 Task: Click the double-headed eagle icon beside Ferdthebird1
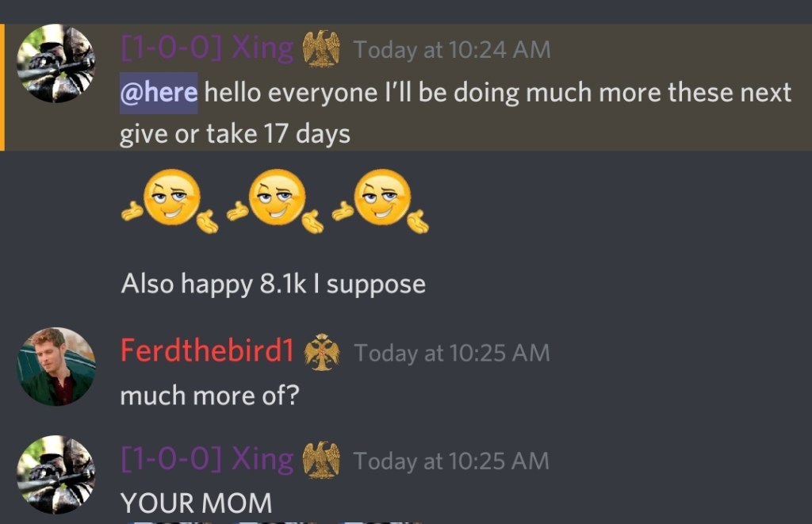(322, 352)
